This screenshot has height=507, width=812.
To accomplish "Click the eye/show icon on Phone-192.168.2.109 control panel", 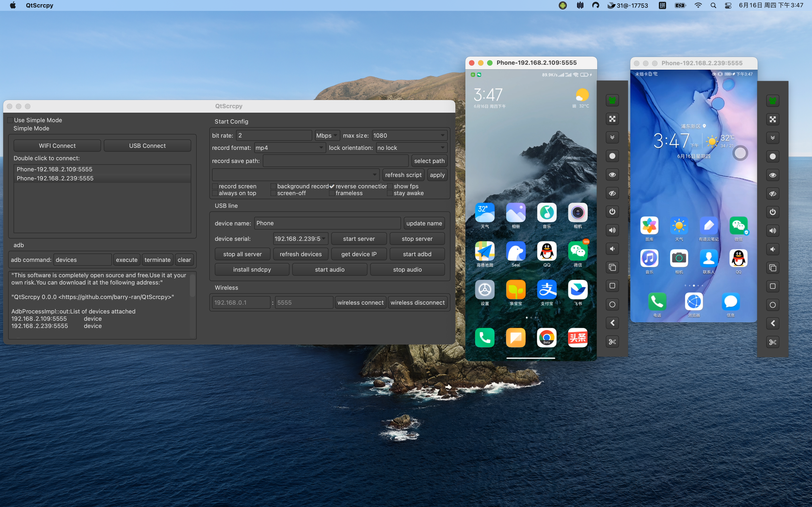I will pyautogui.click(x=612, y=175).
